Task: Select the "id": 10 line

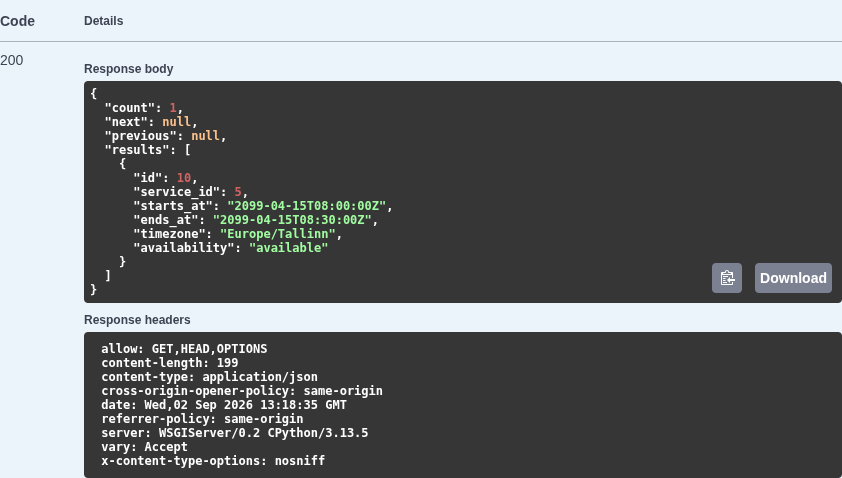Action: tap(165, 178)
